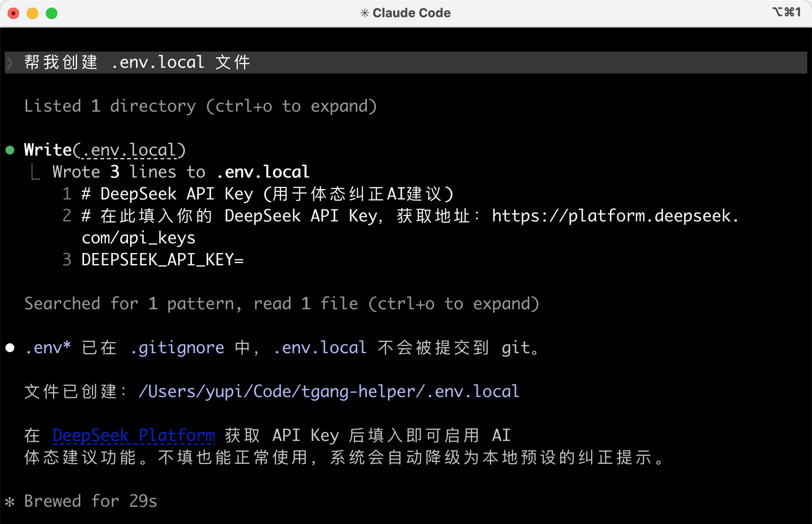Expand the Searched for 1 pattern line
The height and width of the screenshot is (524, 812).
(282, 304)
